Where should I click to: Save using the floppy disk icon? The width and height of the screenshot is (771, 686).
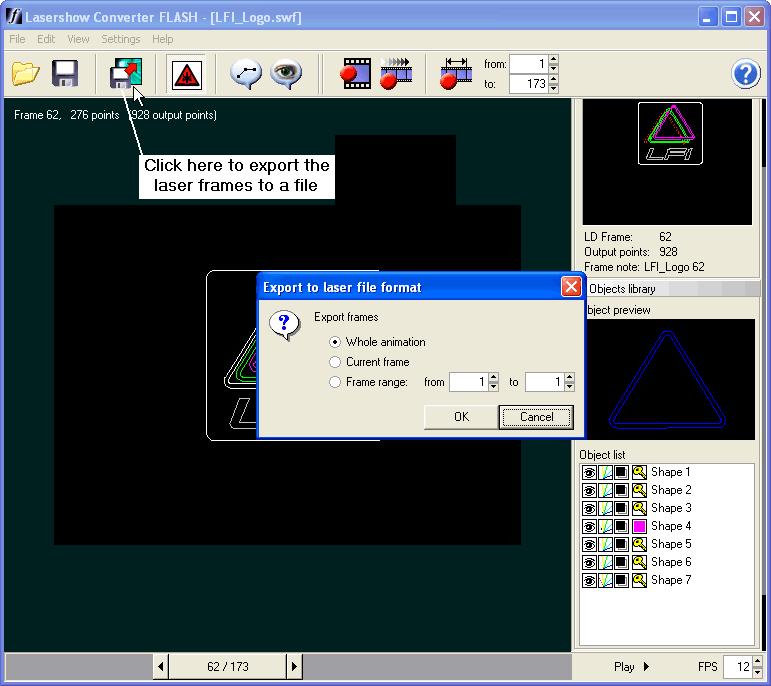[65, 74]
